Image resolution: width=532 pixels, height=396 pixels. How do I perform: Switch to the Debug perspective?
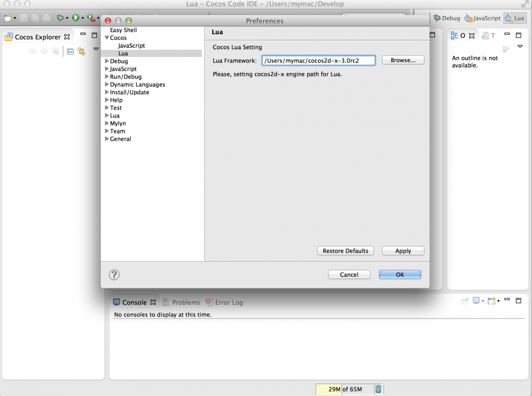coord(447,18)
